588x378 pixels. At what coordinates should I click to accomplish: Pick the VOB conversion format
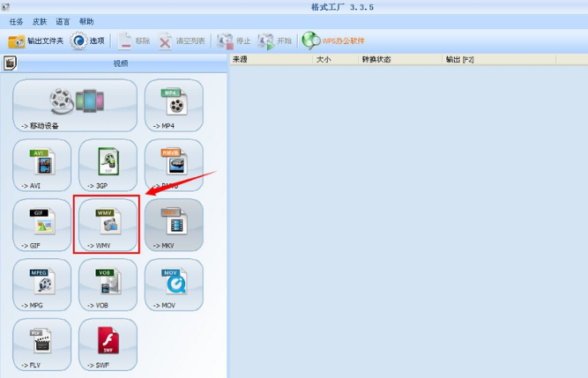coord(108,285)
